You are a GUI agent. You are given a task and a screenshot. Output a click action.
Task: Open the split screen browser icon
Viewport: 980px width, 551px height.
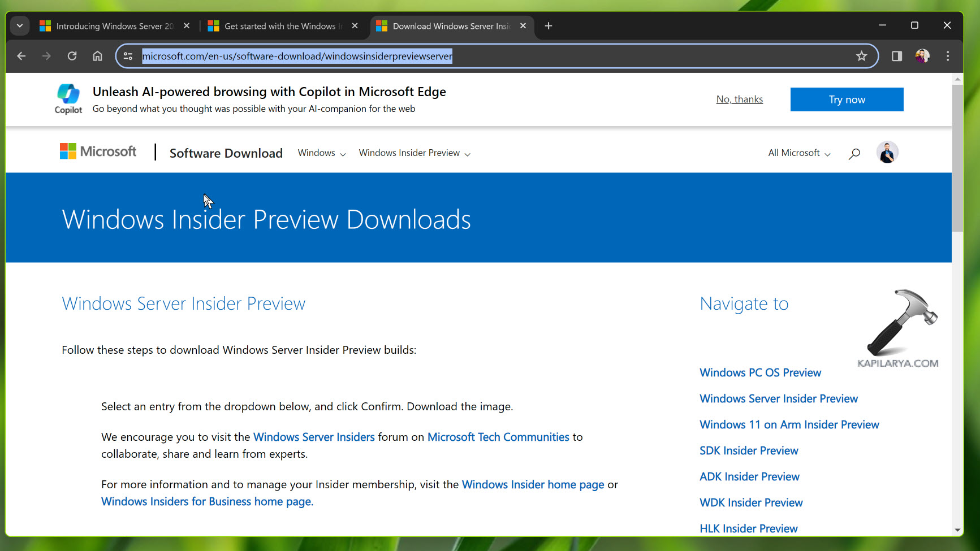pyautogui.click(x=896, y=56)
